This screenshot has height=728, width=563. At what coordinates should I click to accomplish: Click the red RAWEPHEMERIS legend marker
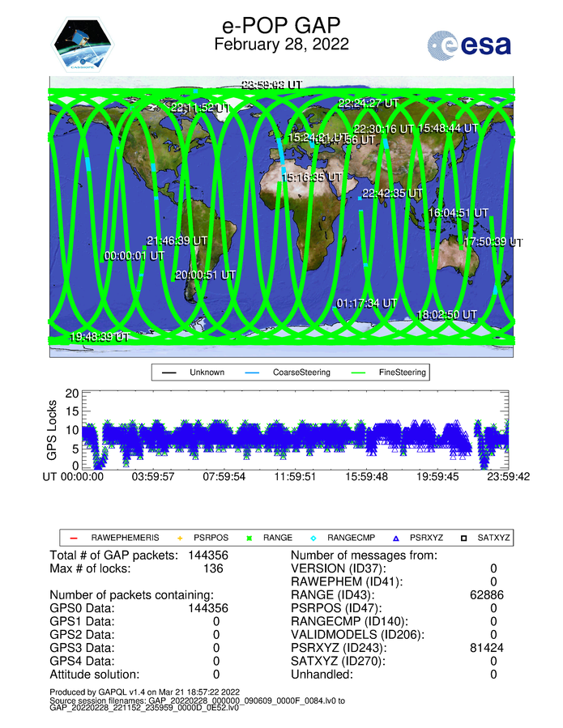[72, 537]
